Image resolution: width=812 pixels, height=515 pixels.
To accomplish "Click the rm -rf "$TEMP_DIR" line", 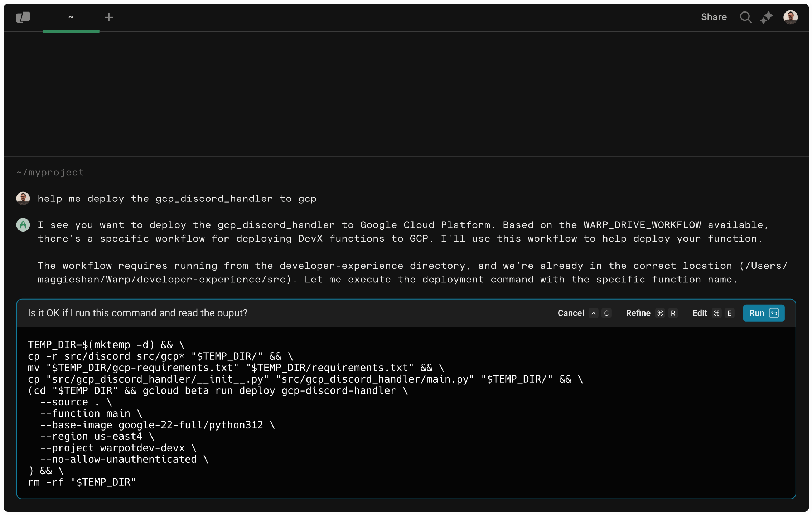I will [82, 482].
